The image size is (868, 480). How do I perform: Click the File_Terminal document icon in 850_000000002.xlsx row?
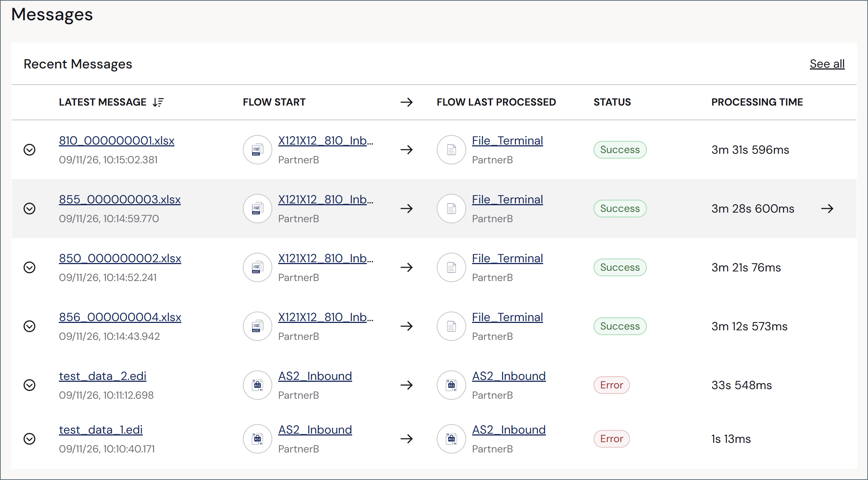pos(451,267)
